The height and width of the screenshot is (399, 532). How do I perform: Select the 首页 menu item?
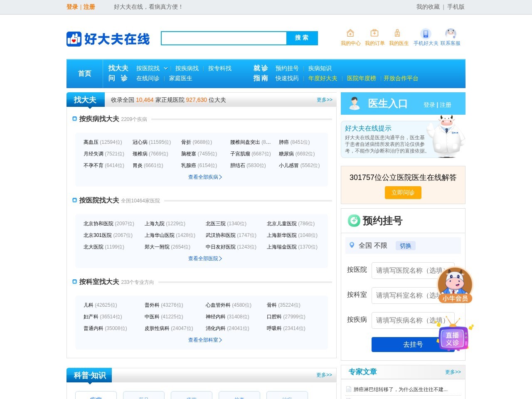tap(84, 73)
